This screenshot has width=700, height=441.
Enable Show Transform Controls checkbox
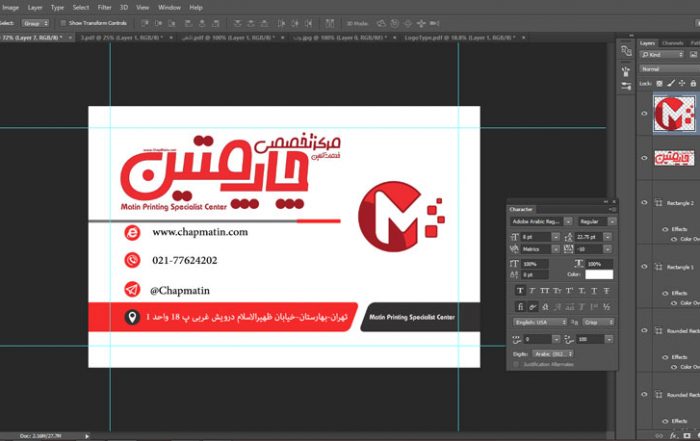pos(63,23)
